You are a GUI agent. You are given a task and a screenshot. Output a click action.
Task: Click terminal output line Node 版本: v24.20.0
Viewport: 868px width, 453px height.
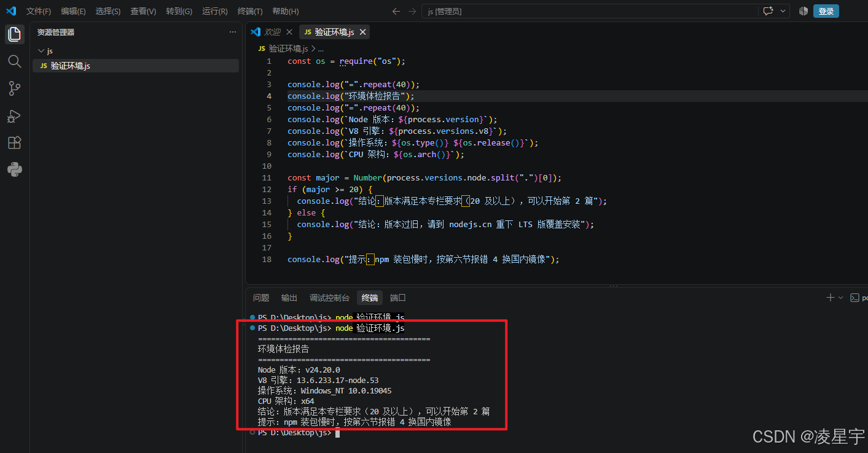(299, 370)
